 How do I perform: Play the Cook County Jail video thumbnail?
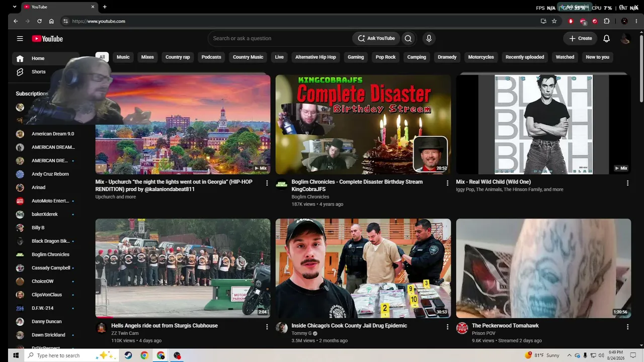(x=363, y=268)
